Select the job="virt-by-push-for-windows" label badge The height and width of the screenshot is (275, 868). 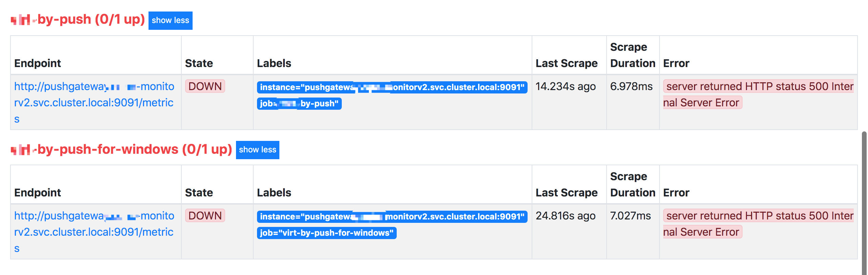pos(327,233)
